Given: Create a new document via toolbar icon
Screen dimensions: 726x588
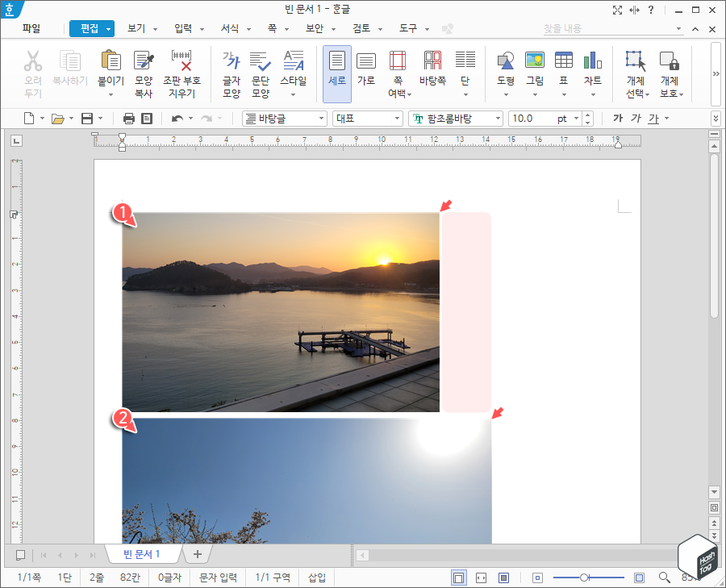Looking at the screenshot, I should click(29, 119).
